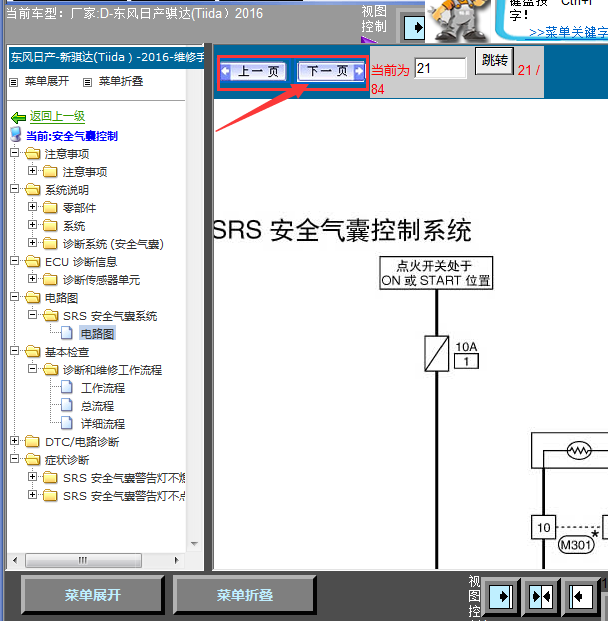Screen dimensions: 608x621
Task: Click the 详细流程 page icon
Action: [67, 423]
